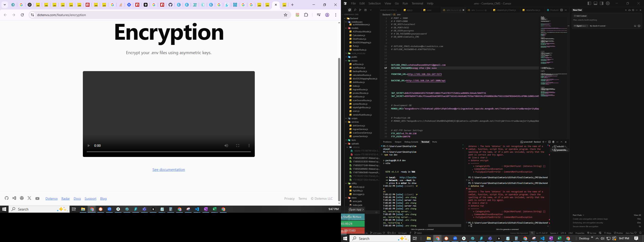This screenshot has width=644, height=242.
Task: Open the Extensions view in Cursor
Action: coord(366,10)
